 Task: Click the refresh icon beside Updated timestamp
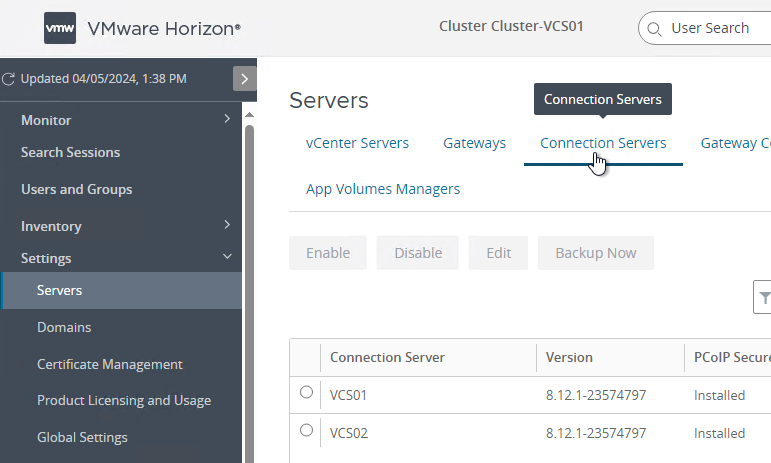pyautogui.click(x=9, y=78)
